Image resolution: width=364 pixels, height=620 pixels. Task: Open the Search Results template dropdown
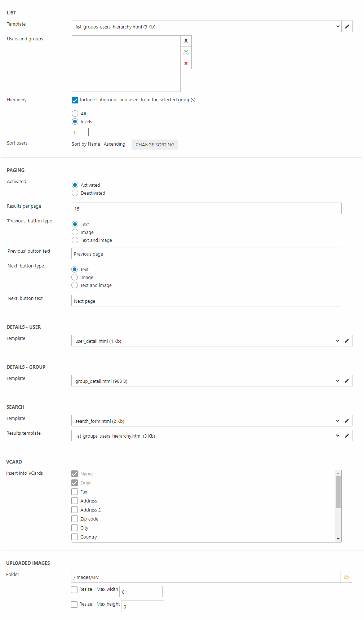[x=206, y=435]
